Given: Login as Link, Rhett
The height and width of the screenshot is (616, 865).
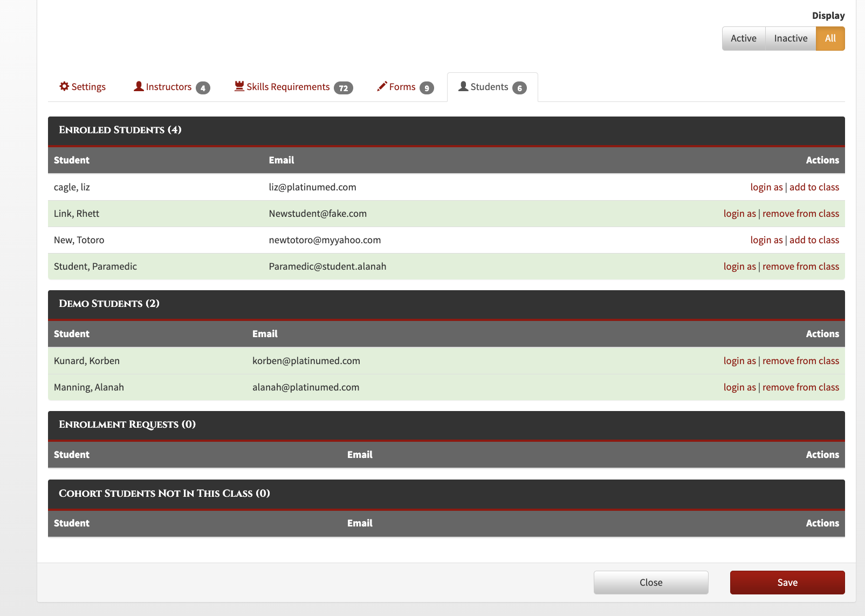Looking at the screenshot, I should (739, 214).
